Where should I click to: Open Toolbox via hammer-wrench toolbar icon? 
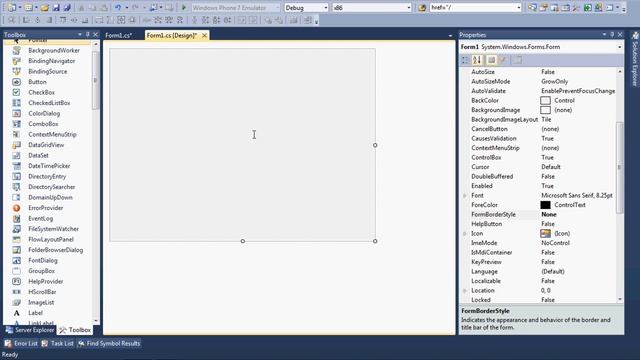(x=576, y=8)
